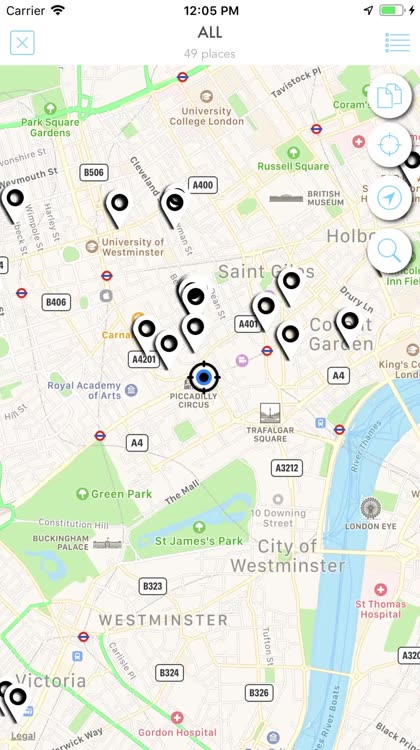The width and height of the screenshot is (420, 750).
Task: Select the blue current location marker
Action: coord(204,377)
